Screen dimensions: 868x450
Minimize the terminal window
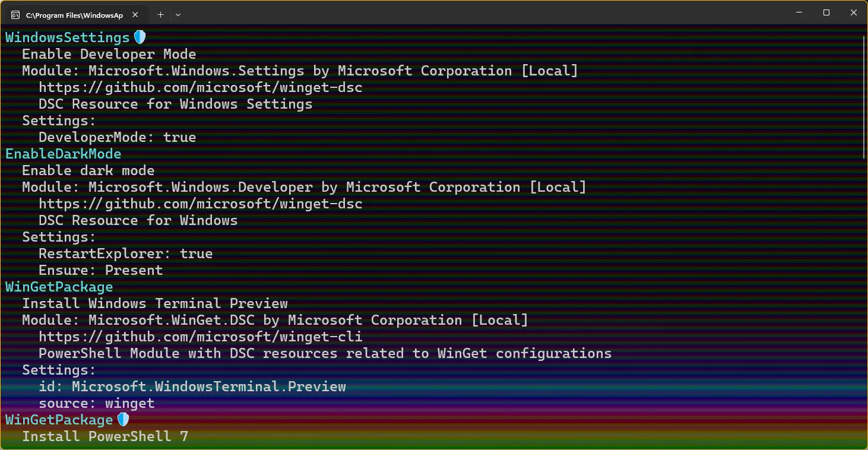tap(799, 12)
